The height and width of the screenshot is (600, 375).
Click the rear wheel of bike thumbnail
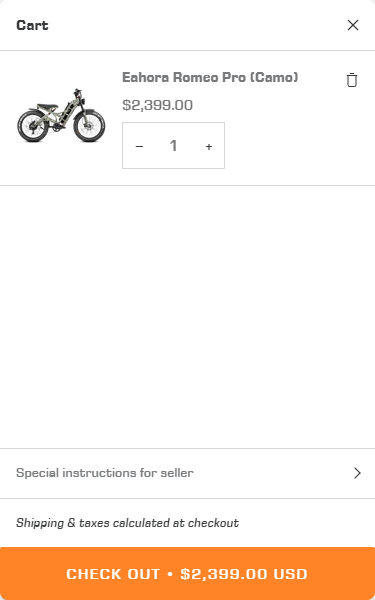pos(33,126)
